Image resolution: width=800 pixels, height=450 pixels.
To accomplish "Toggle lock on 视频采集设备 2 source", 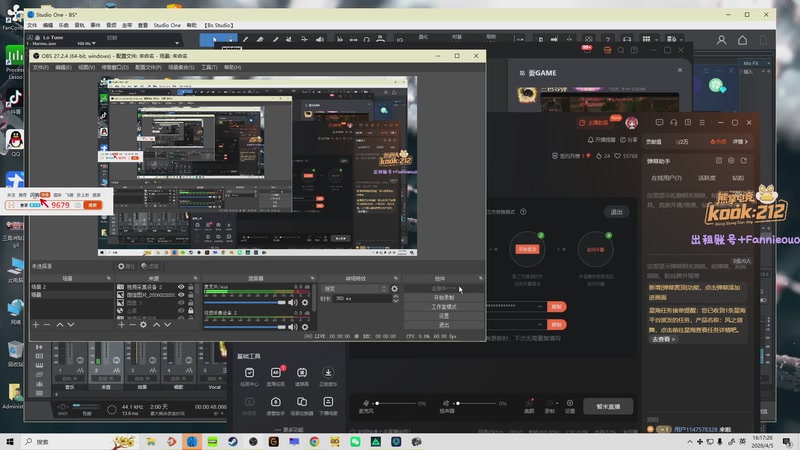I will (190, 287).
